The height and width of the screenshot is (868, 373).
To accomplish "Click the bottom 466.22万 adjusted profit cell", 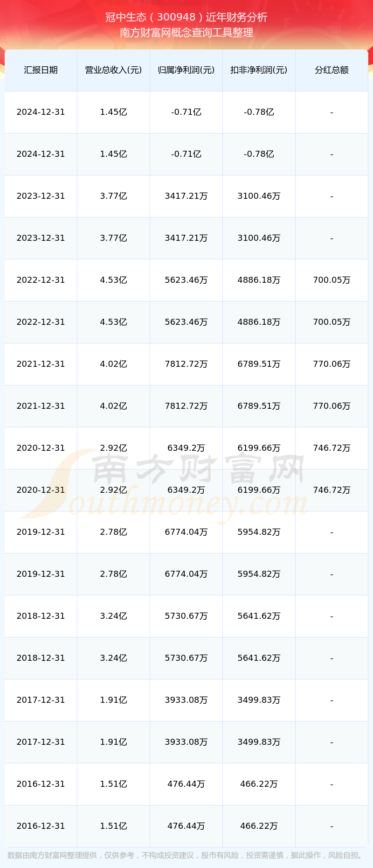I will 259,826.
